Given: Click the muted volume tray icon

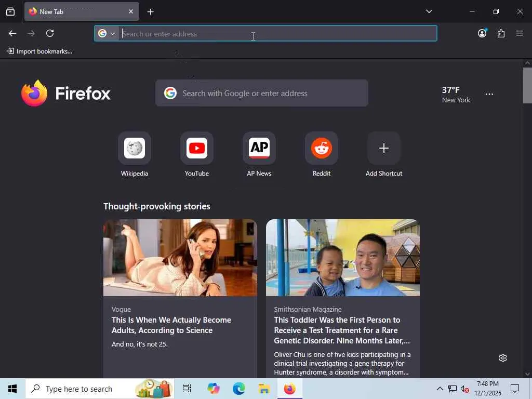Looking at the screenshot, I should pyautogui.click(x=465, y=389).
